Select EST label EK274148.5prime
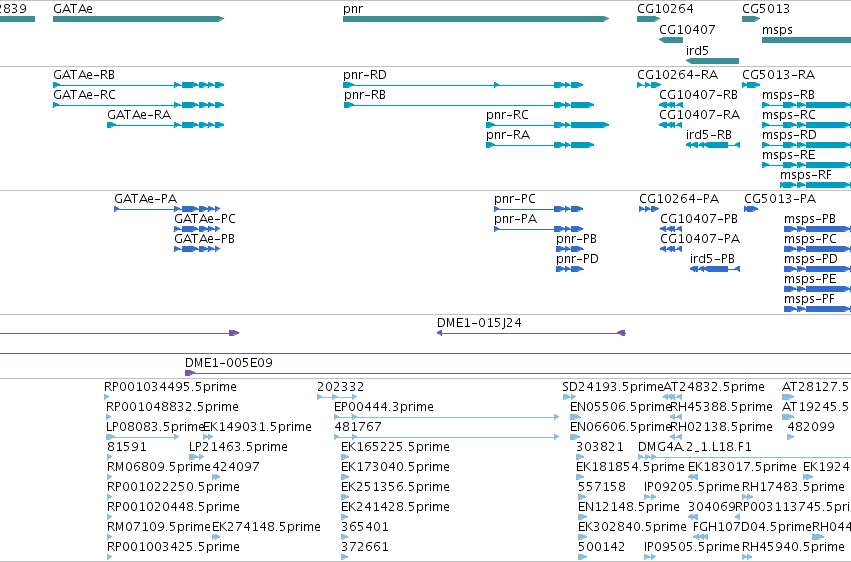 266,527
